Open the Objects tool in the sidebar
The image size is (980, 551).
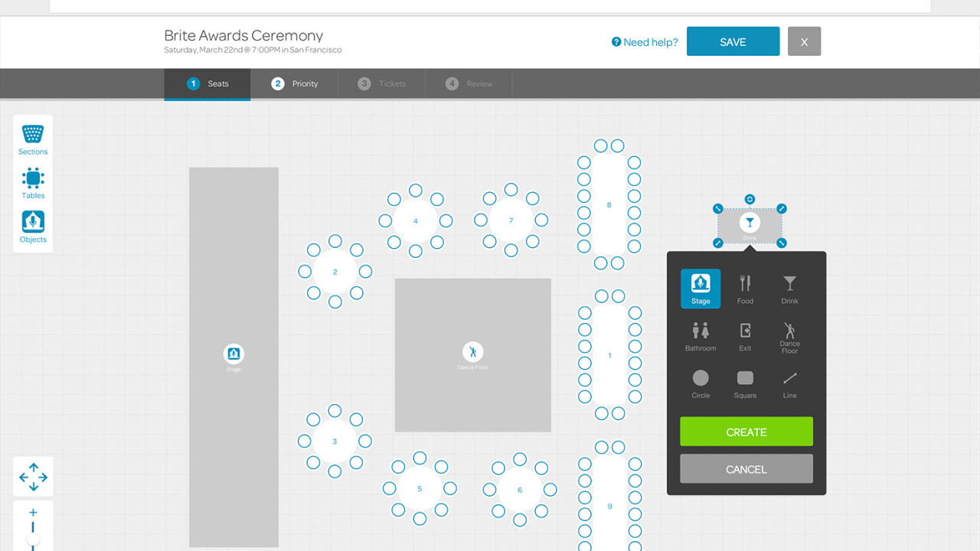(33, 227)
